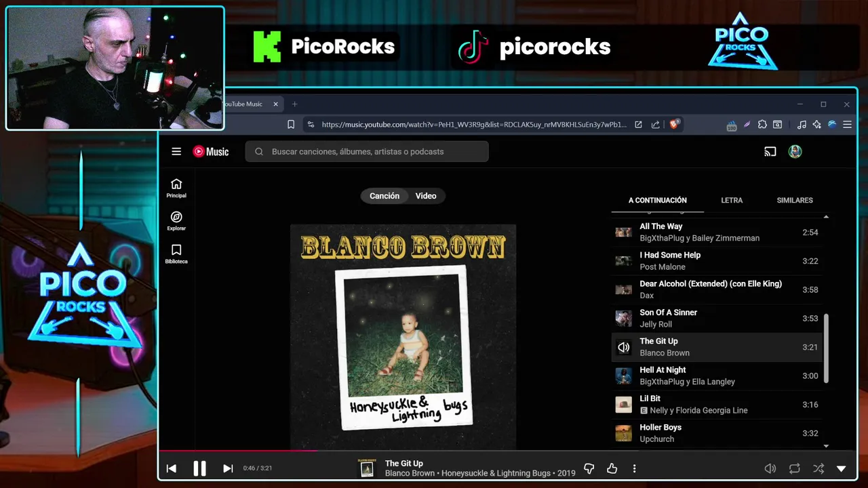Open site settings icon in address bar

click(x=311, y=125)
